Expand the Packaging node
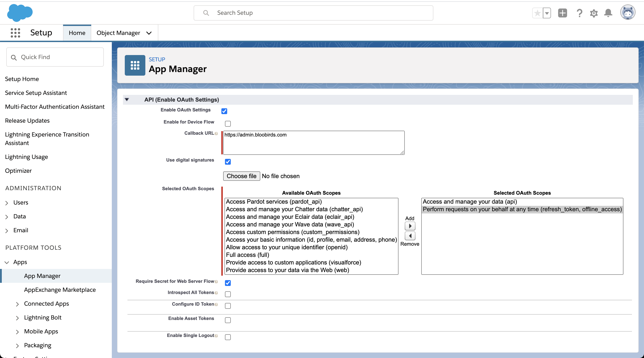This screenshot has width=644, height=358. click(17, 346)
